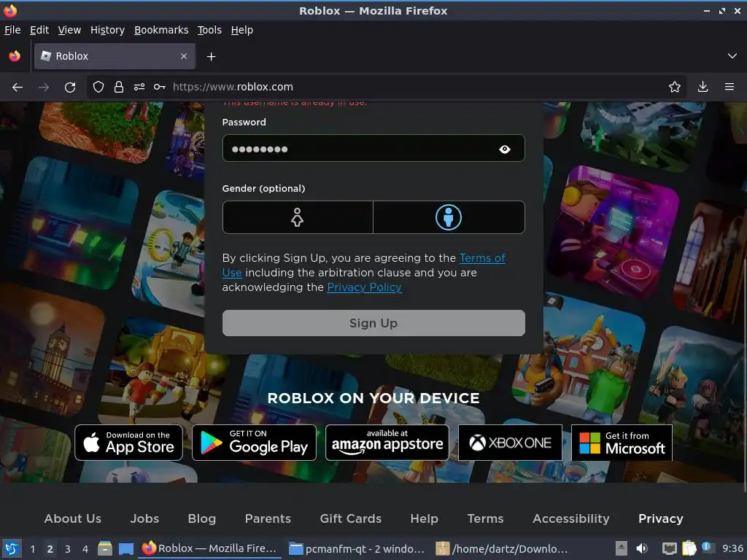
Task: Open the Help footer link
Action: click(424, 518)
